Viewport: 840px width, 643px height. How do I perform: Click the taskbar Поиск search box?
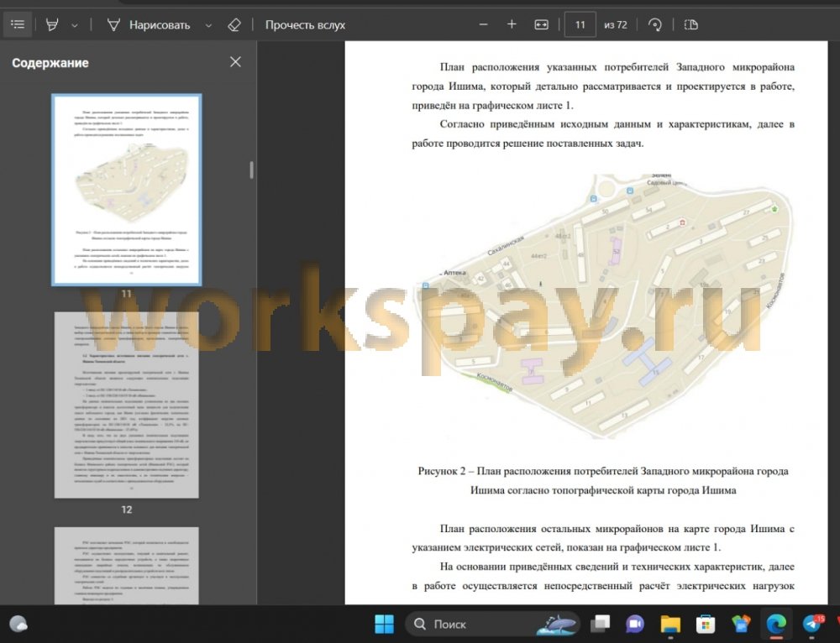pyautogui.click(x=492, y=625)
